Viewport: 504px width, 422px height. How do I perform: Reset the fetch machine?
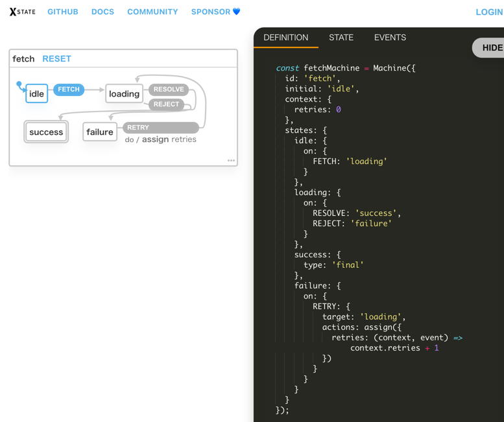56,59
